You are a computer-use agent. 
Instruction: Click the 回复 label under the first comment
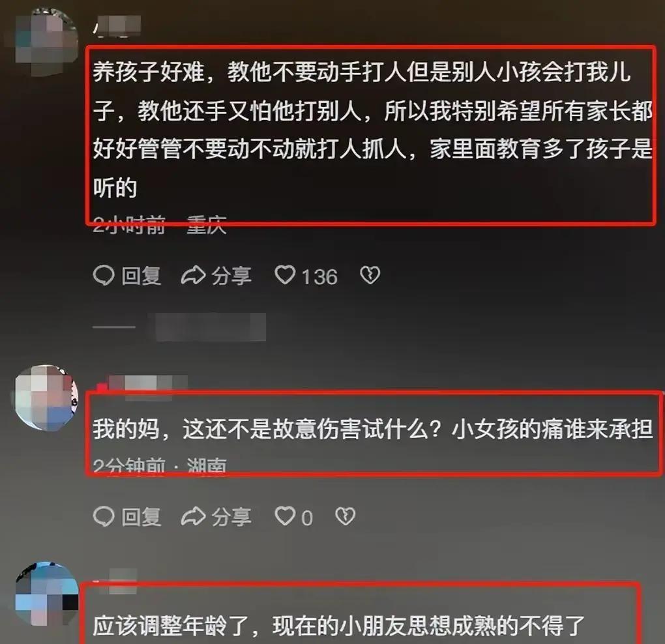tap(141, 276)
